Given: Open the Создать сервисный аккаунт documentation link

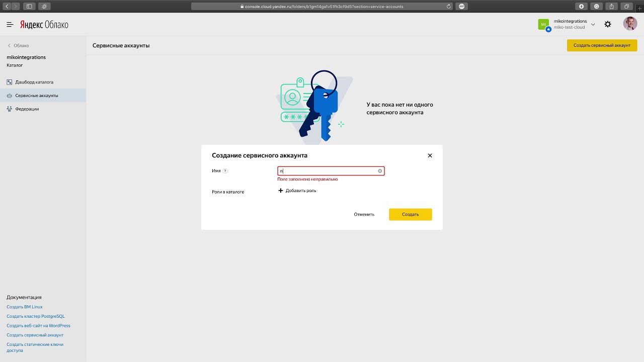Looking at the screenshot, I should [x=35, y=335].
